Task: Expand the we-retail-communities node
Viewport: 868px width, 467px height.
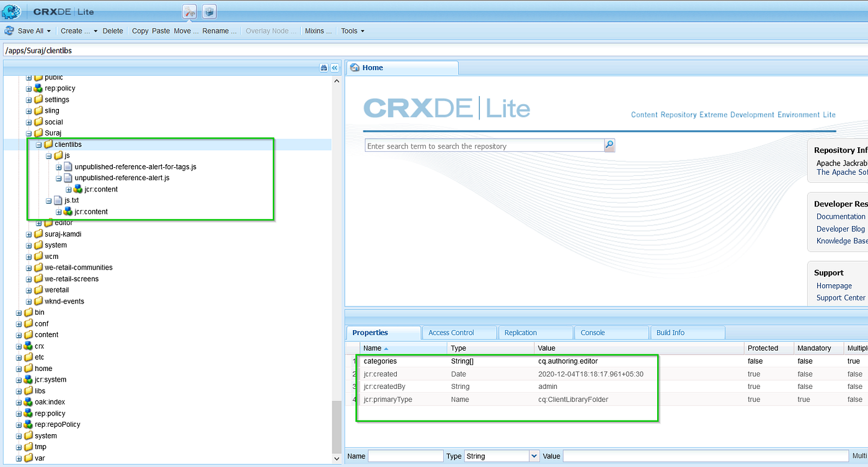Action: tap(29, 268)
